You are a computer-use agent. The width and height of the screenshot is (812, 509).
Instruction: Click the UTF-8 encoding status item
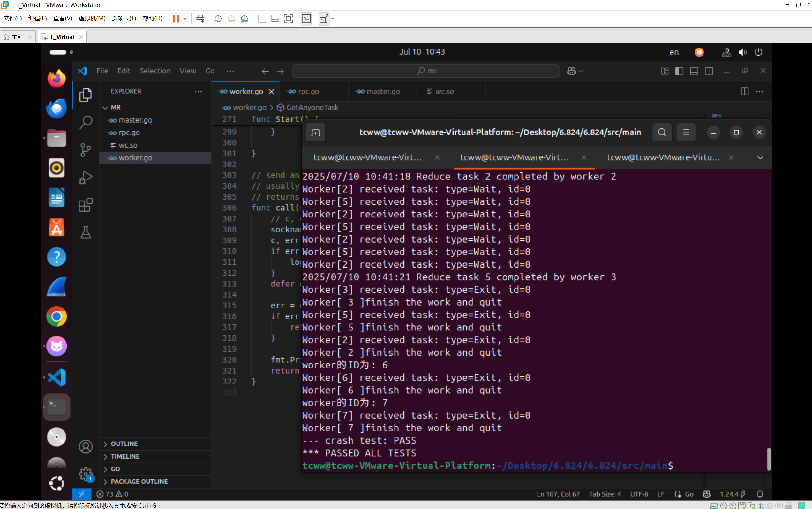[639, 494]
